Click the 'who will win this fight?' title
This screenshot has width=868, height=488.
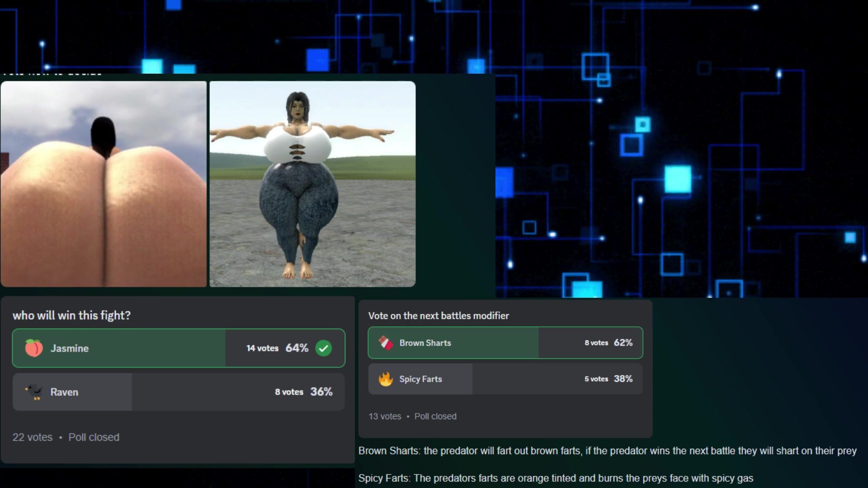71,315
